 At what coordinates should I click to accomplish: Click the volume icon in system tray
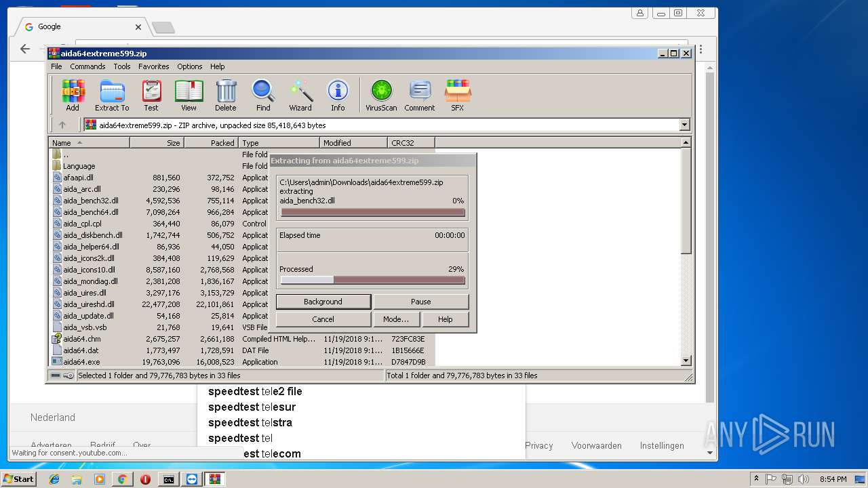pyautogui.click(x=803, y=479)
